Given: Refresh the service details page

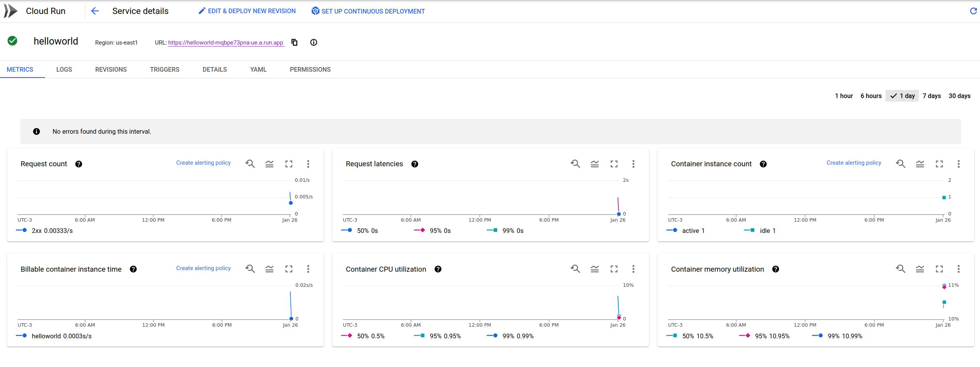Looking at the screenshot, I should click(x=973, y=11).
